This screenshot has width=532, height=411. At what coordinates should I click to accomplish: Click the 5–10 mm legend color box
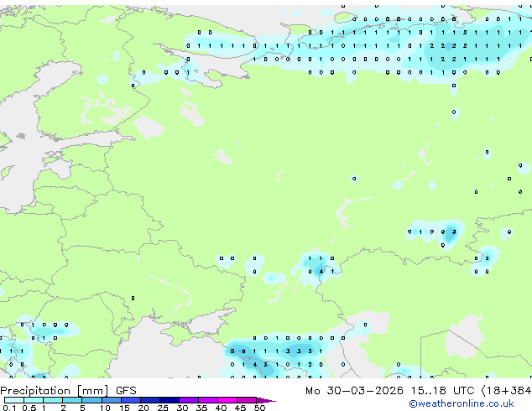(x=91, y=400)
